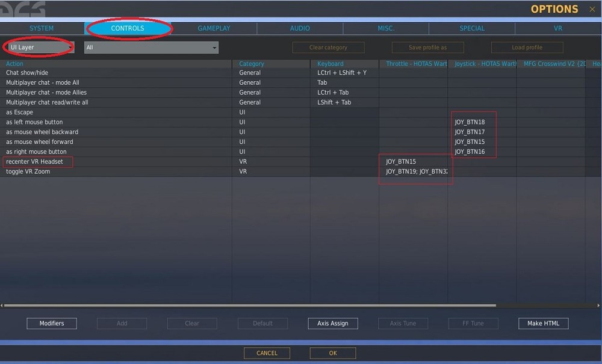Click the JOY_BTN16 joystick binding cell
Screen dimensions: 602x364
(x=482, y=152)
